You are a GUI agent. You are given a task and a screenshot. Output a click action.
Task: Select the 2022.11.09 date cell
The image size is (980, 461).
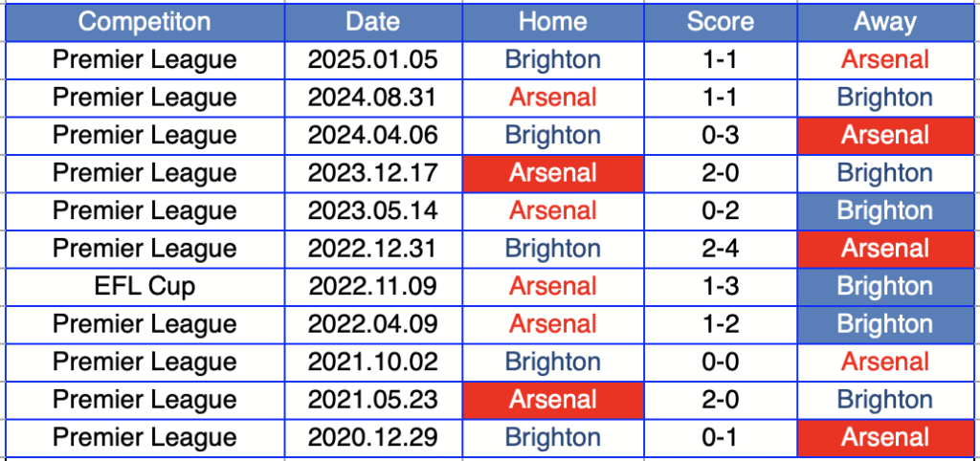pyautogui.click(x=373, y=286)
